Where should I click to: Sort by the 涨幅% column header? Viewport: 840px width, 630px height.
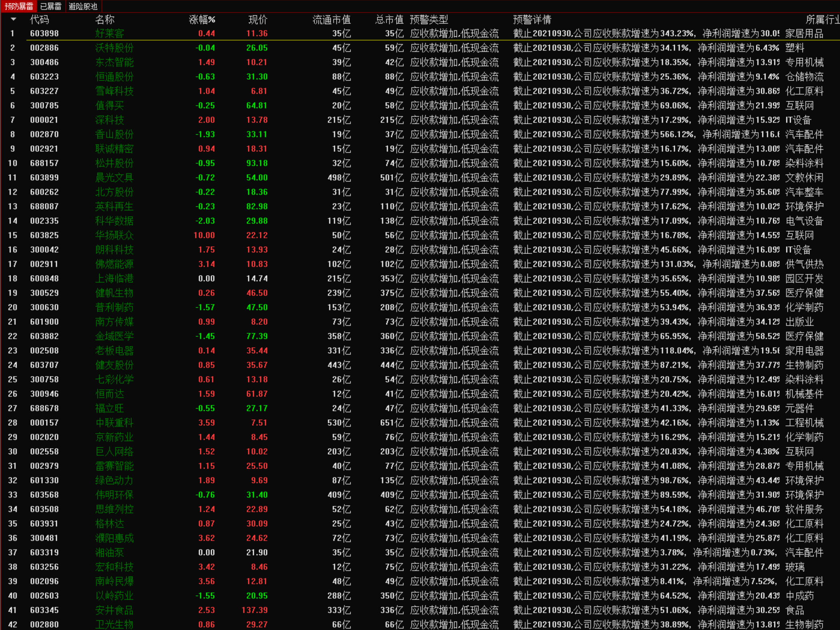point(202,20)
